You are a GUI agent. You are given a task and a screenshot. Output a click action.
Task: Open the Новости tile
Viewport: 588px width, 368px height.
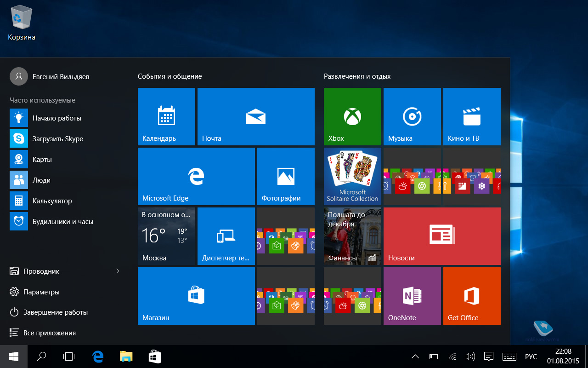tap(442, 236)
